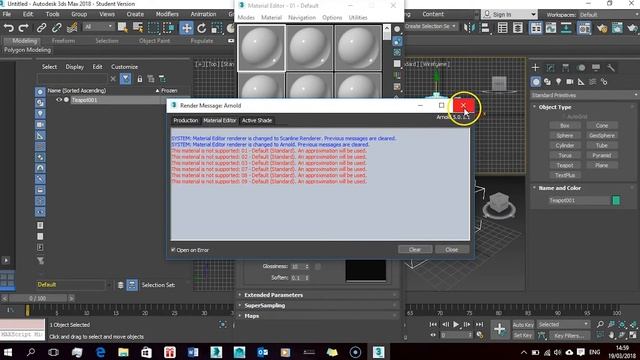
Task: Open the Material Editor toolbar icon
Action: pos(584,28)
